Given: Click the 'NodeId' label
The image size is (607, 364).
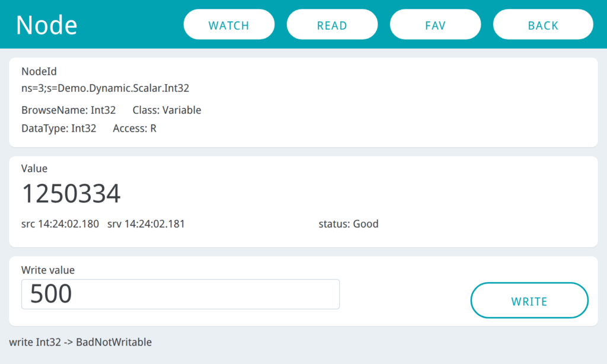Looking at the screenshot, I should tap(39, 71).
